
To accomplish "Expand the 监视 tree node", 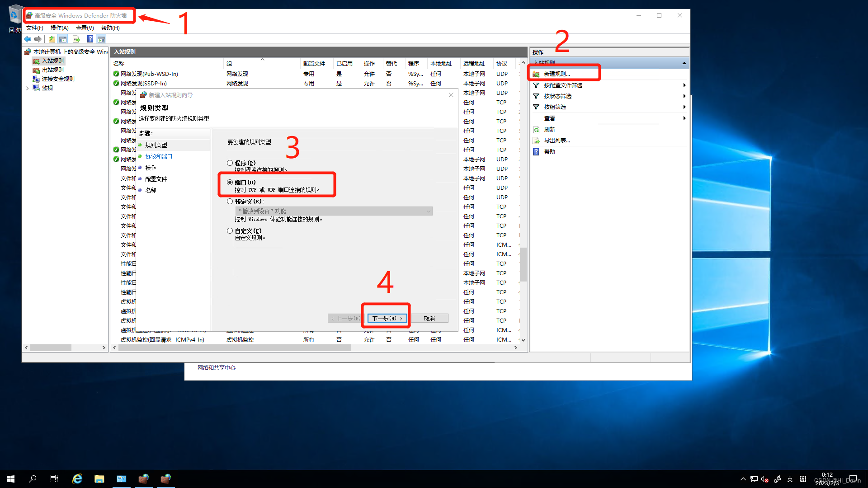I will click(x=28, y=88).
